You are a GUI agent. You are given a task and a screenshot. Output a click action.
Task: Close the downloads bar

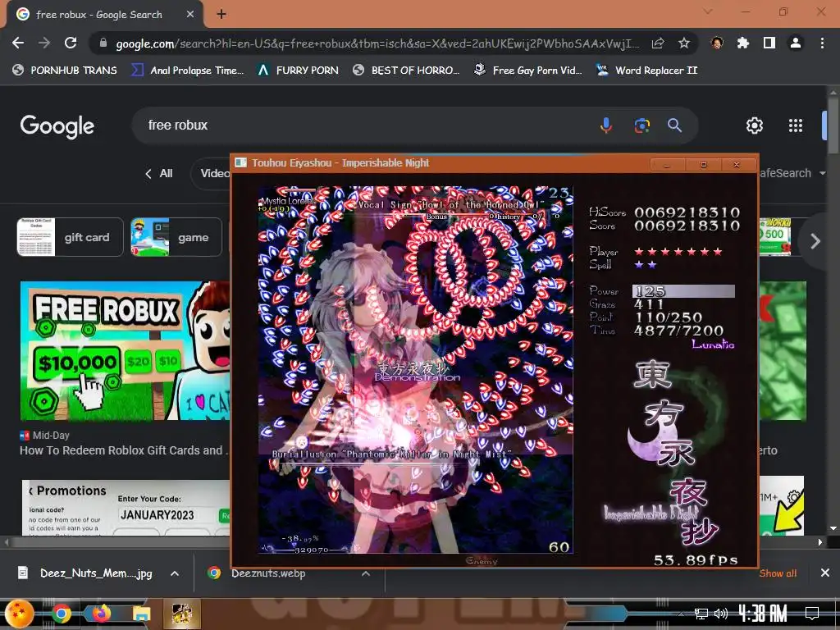tap(825, 573)
